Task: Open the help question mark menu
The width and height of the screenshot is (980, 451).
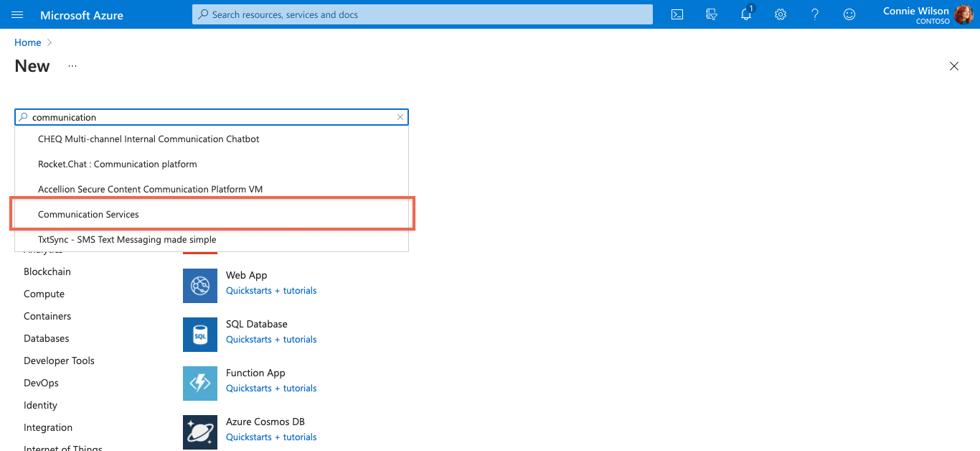Action: pyautogui.click(x=815, y=14)
